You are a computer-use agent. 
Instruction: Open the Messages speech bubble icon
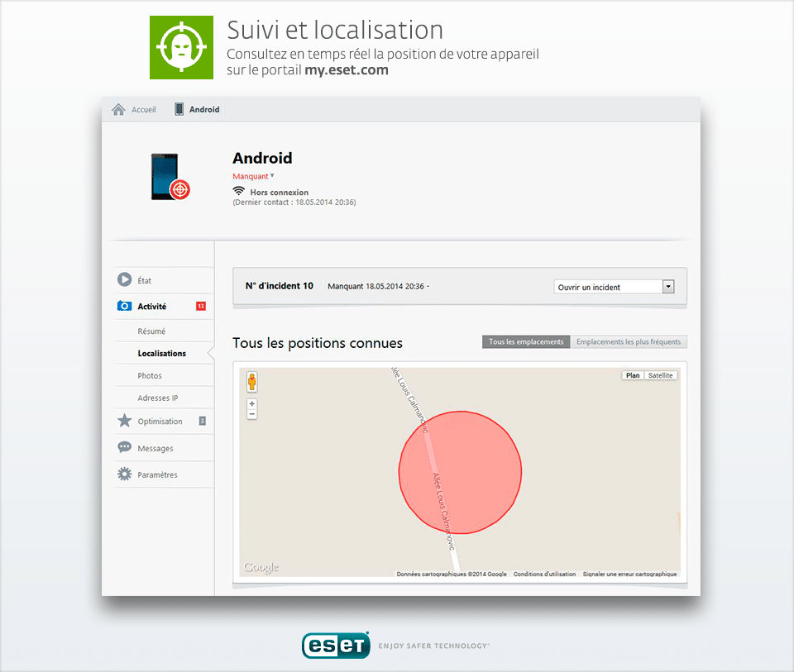(x=124, y=448)
